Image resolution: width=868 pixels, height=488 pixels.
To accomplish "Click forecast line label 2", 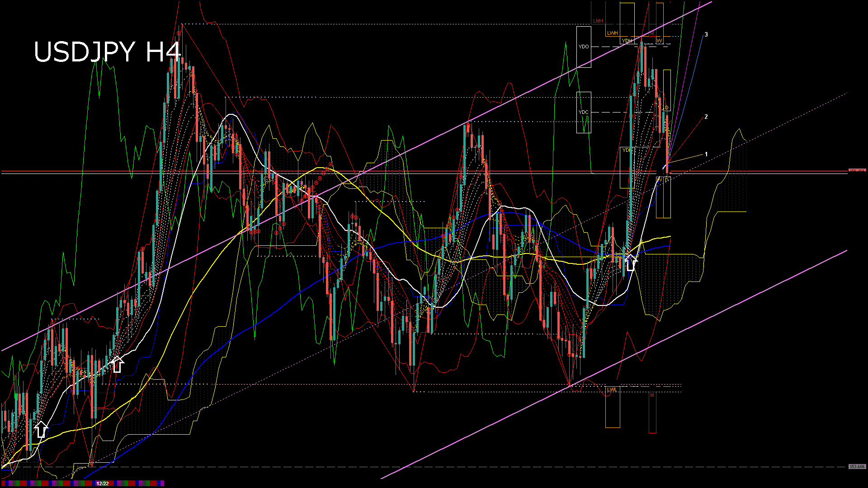I will (706, 117).
